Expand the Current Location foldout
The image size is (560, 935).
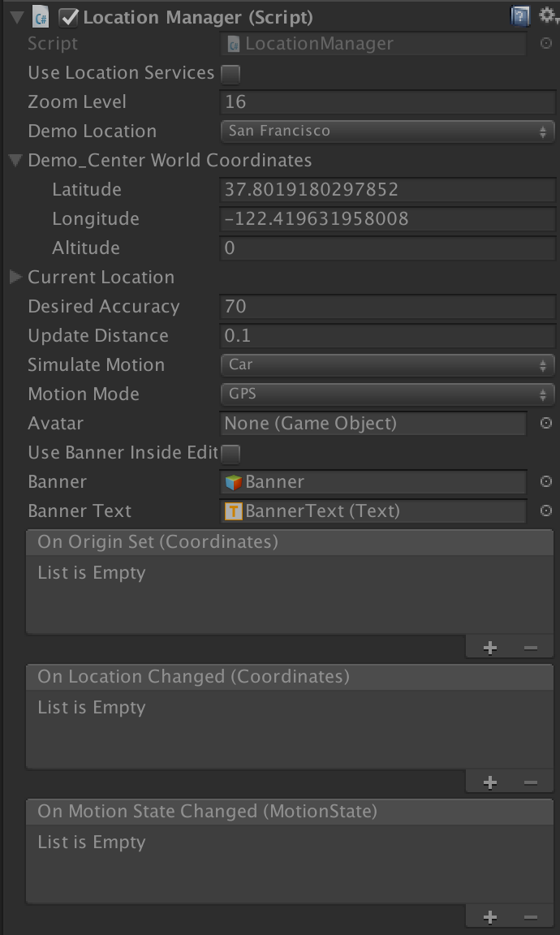tap(15, 277)
